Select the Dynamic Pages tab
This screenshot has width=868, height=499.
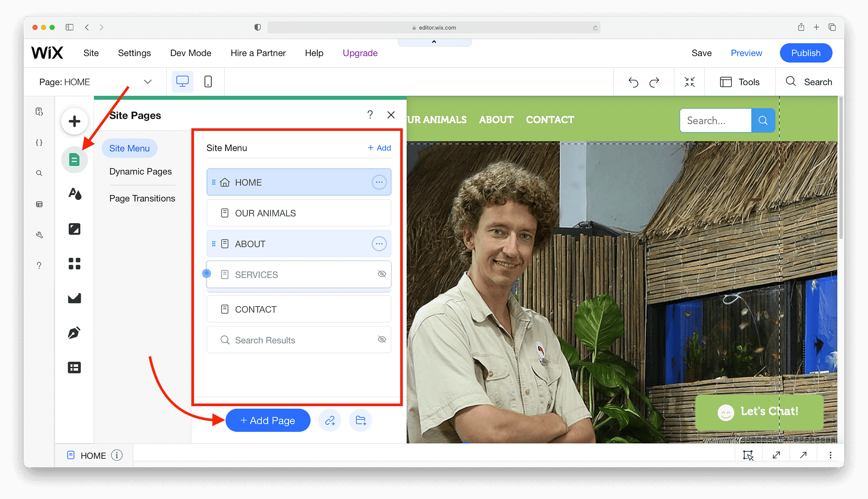click(141, 172)
